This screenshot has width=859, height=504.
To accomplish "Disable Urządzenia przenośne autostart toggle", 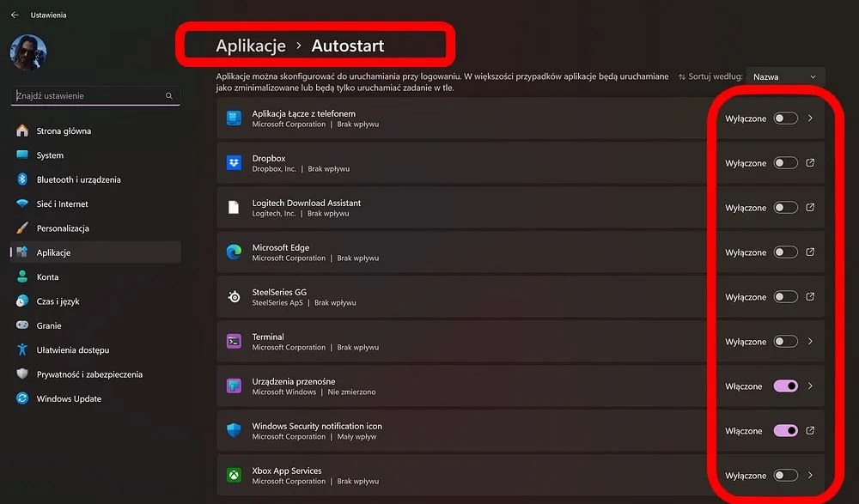I will 786,386.
